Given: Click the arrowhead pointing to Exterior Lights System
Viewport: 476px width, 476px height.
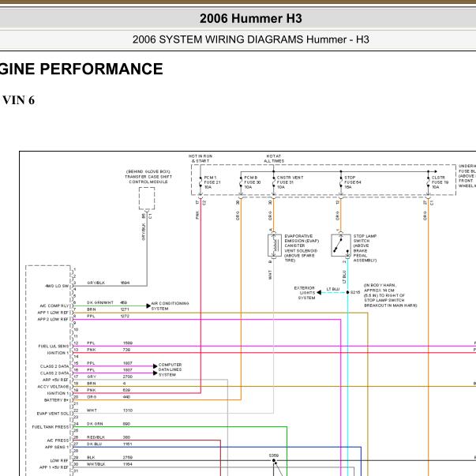Looking at the screenshot, I should [x=319, y=292].
